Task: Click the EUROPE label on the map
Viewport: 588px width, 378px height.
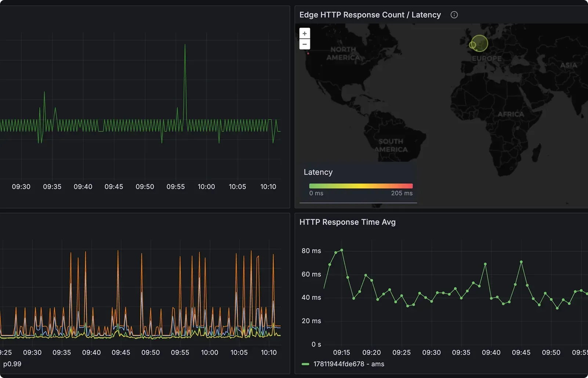Action: (486, 58)
